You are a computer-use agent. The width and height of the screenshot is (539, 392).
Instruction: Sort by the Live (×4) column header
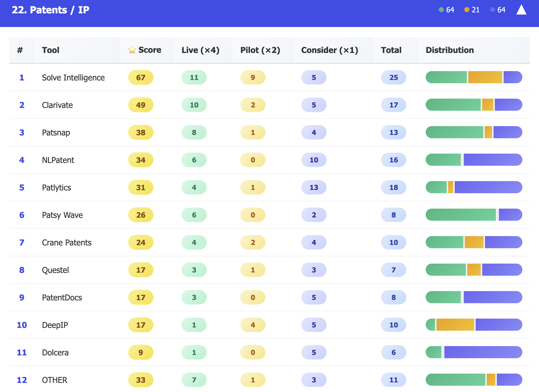(200, 50)
